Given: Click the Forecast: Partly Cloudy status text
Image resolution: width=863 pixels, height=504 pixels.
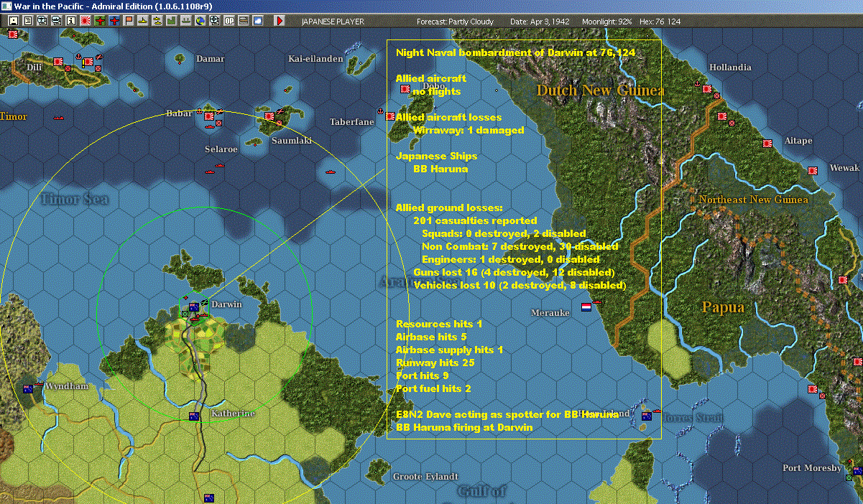Looking at the screenshot, I should 456,22.
